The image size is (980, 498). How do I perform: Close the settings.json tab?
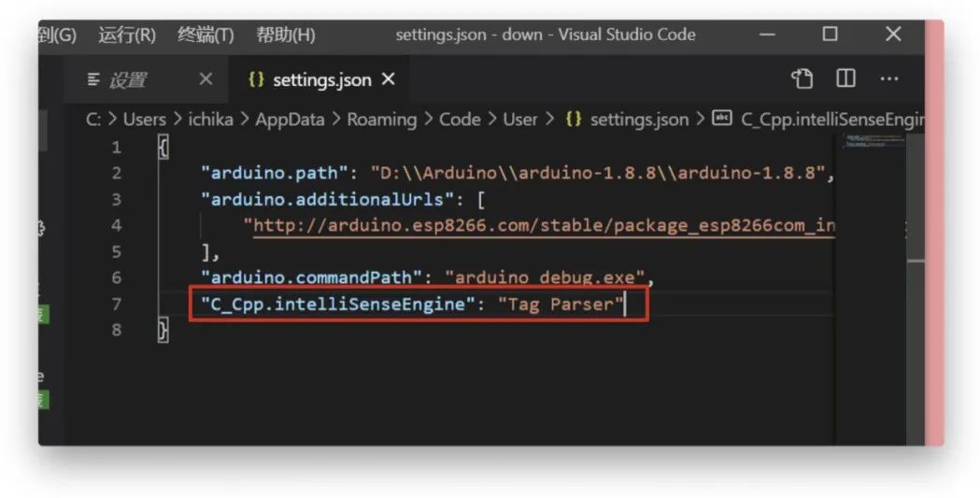[388, 79]
